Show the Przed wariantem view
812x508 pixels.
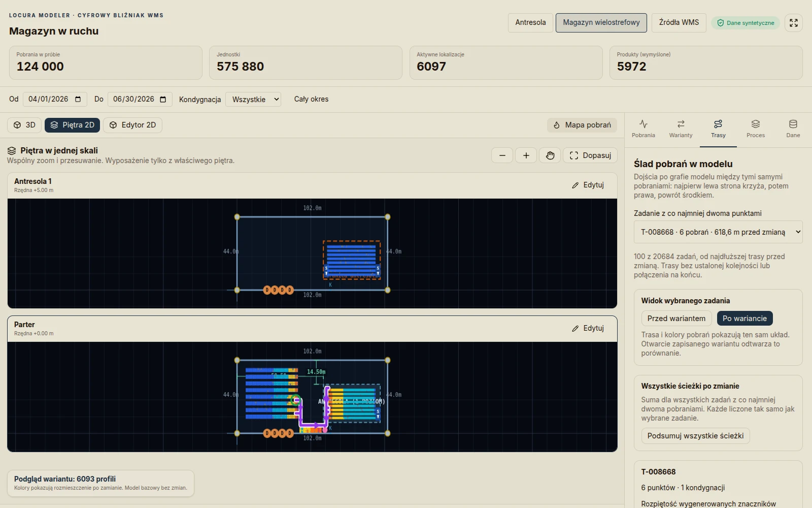coord(676,319)
